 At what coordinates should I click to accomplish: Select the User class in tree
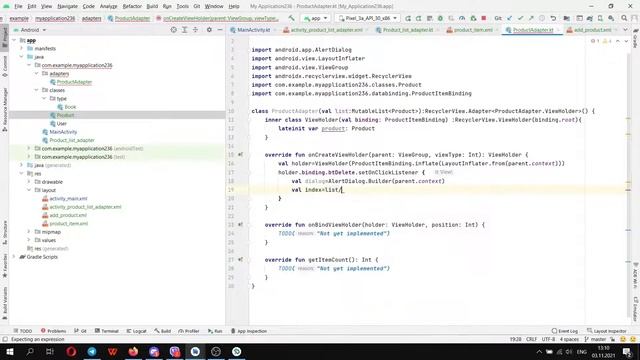point(61,124)
